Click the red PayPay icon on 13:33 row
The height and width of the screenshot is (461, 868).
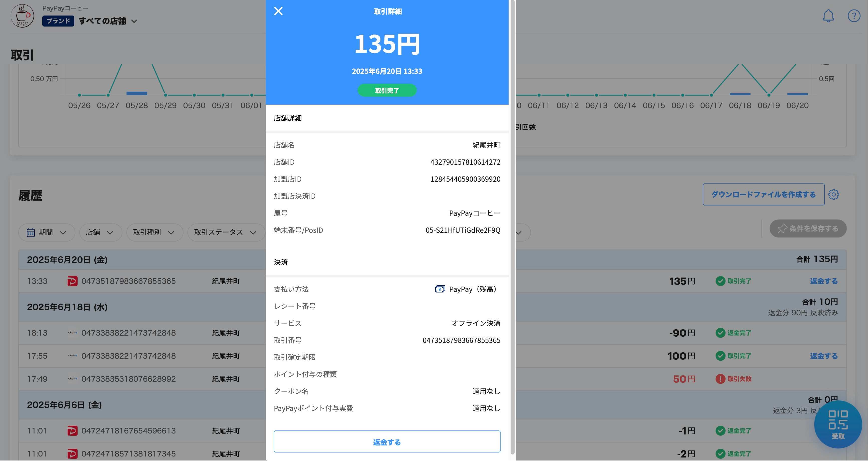pyautogui.click(x=72, y=281)
